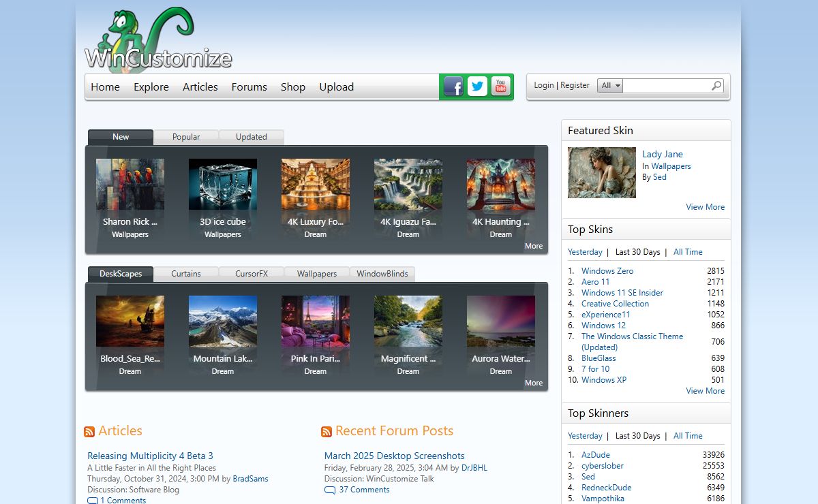Open the Upload menu item

[x=337, y=87]
